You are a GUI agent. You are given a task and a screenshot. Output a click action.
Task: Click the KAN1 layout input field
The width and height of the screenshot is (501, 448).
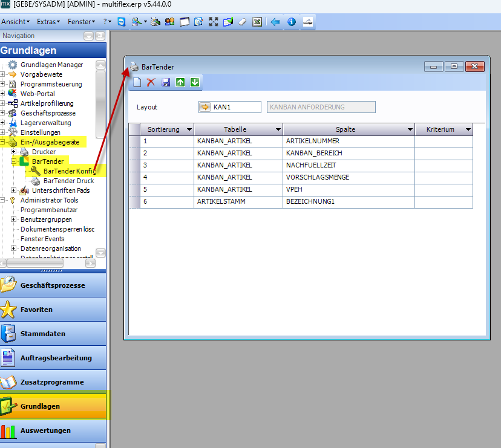click(x=236, y=107)
